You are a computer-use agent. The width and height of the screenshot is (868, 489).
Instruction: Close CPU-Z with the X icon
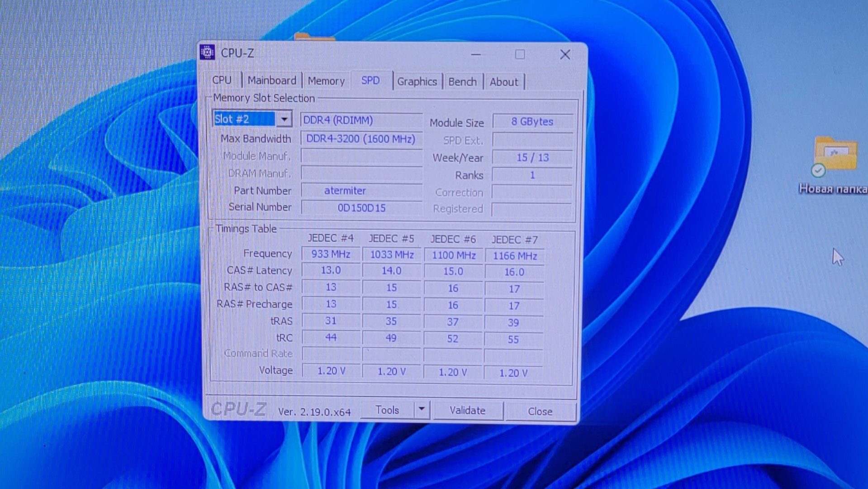tap(564, 55)
